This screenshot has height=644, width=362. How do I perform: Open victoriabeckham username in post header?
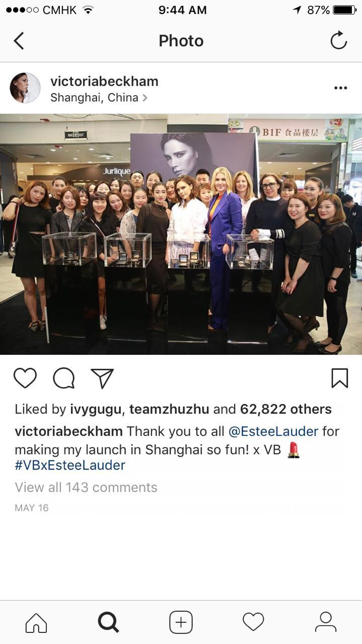click(x=104, y=81)
